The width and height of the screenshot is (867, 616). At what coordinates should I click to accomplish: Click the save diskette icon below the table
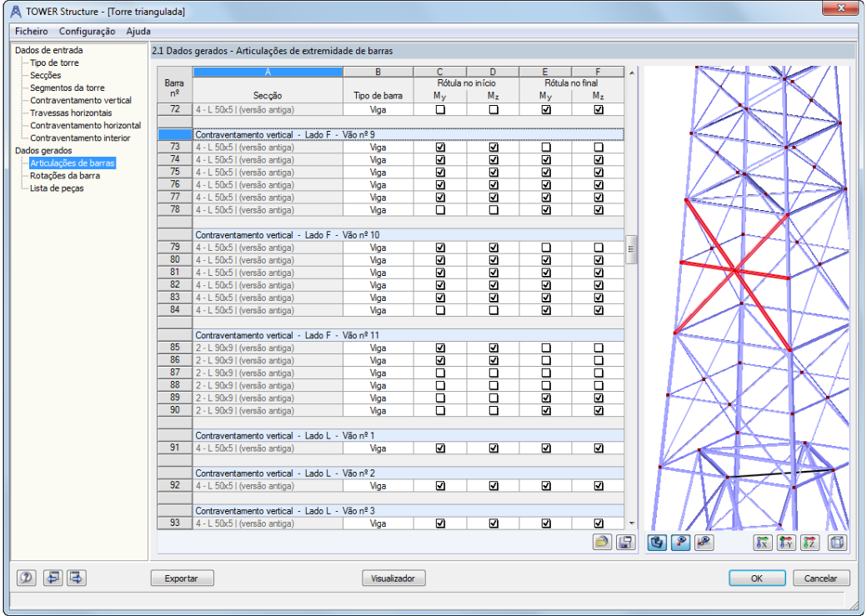click(625, 542)
